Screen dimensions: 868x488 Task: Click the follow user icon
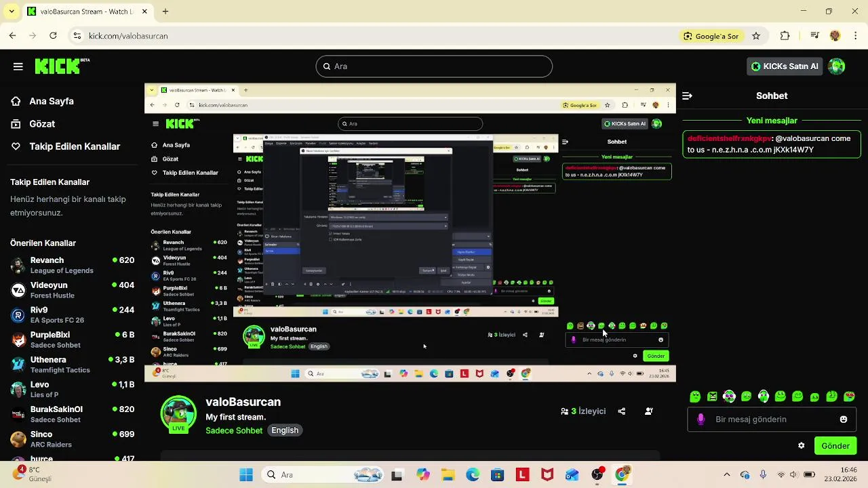tap(649, 411)
